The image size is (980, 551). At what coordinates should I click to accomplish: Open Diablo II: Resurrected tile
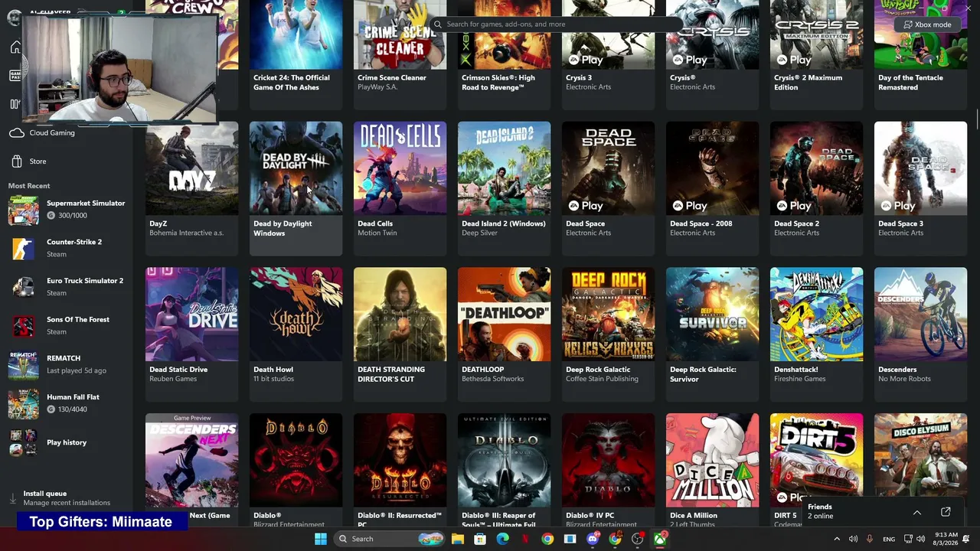(x=400, y=470)
